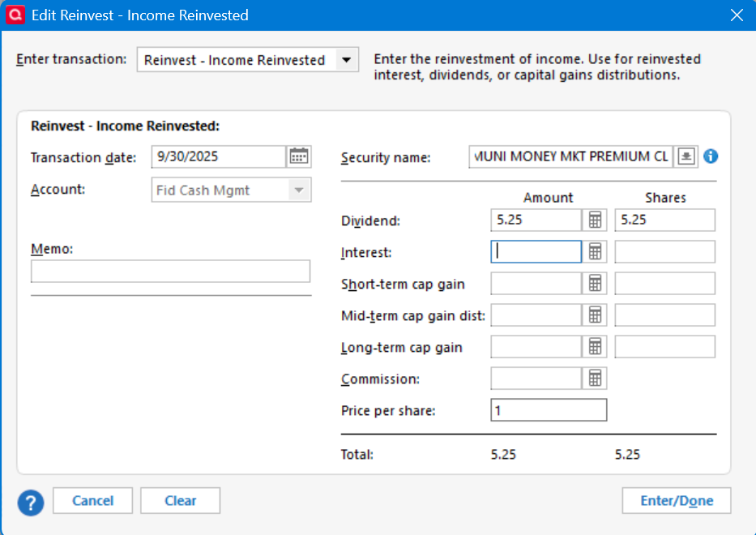Screen dimensions: 756x535
Task: Click the Long-term cap gain shares field
Action: [x=665, y=347]
